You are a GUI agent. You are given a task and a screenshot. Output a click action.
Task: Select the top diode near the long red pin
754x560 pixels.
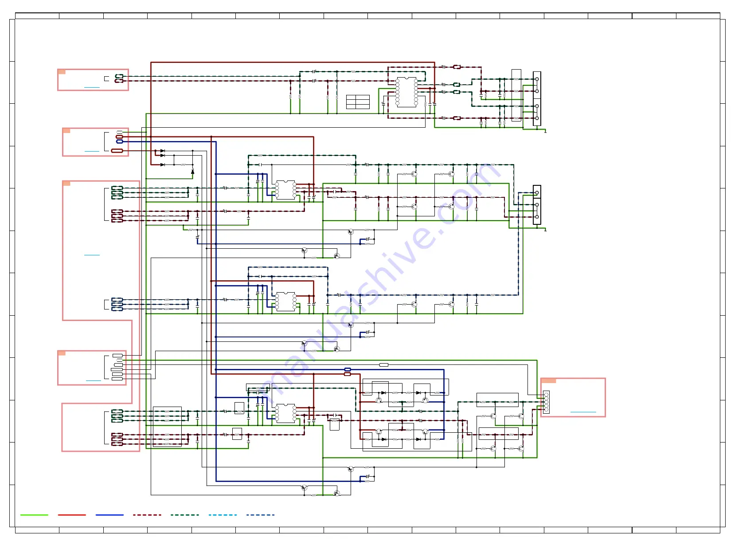pos(163,151)
